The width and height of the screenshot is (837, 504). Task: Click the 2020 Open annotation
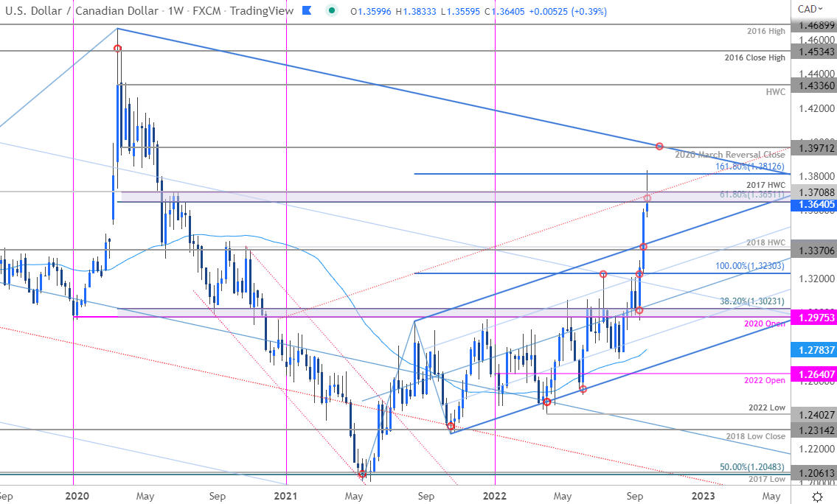click(765, 323)
